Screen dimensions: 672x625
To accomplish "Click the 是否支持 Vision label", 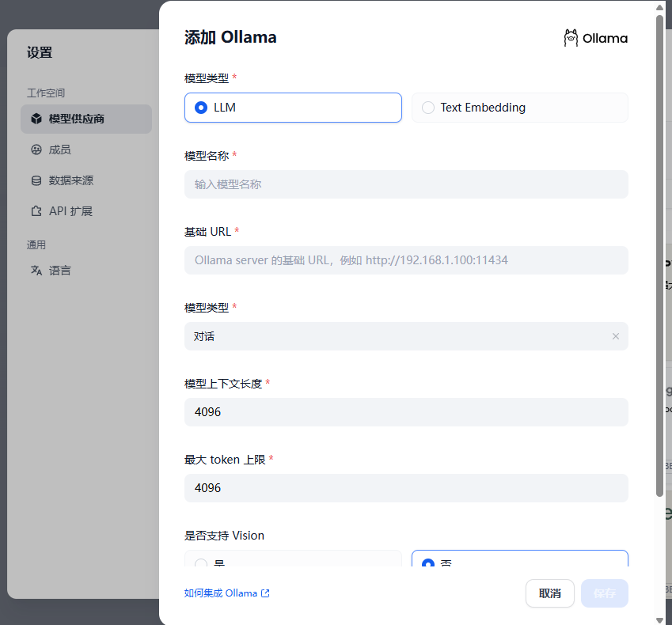I will (224, 536).
